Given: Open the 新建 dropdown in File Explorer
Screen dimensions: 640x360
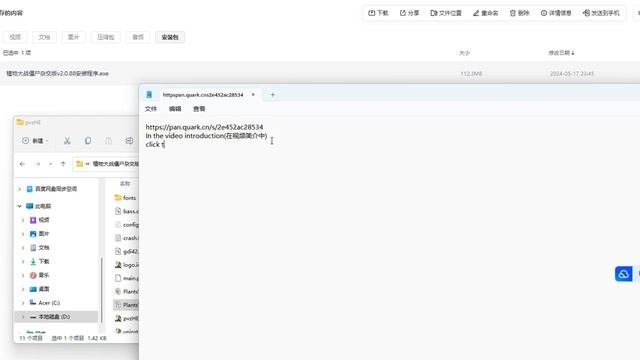Looking at the screenshot, I should coord(35,141).
